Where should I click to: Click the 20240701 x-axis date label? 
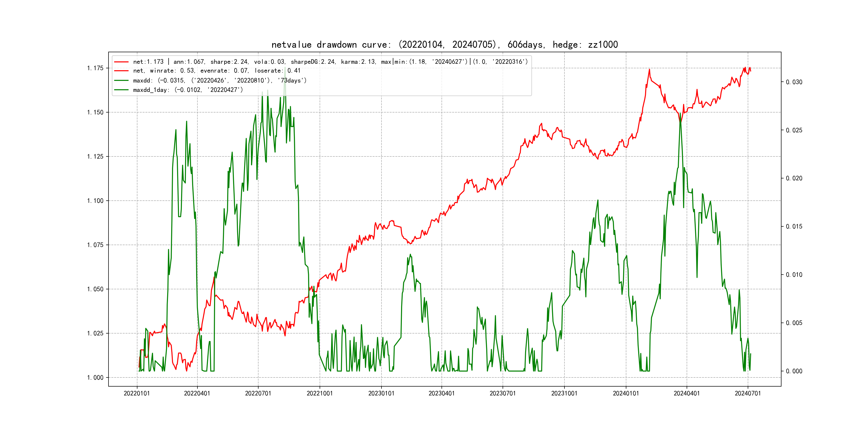click(748, 394)
